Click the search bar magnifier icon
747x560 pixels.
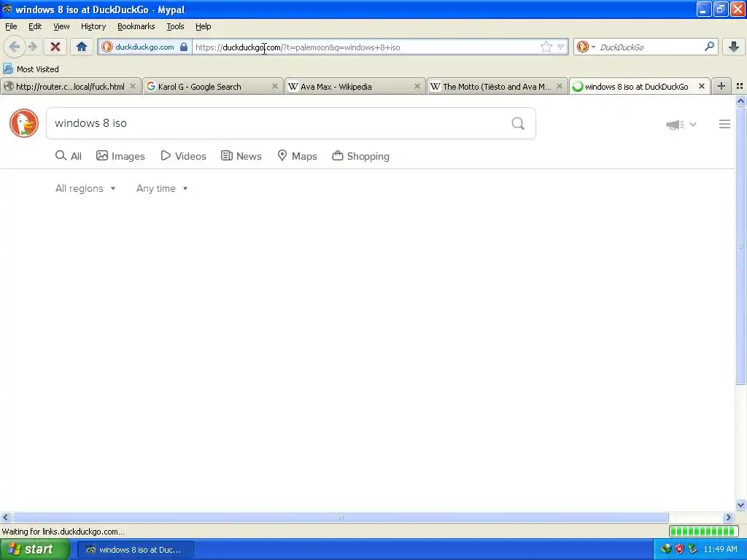click(709, 47)
